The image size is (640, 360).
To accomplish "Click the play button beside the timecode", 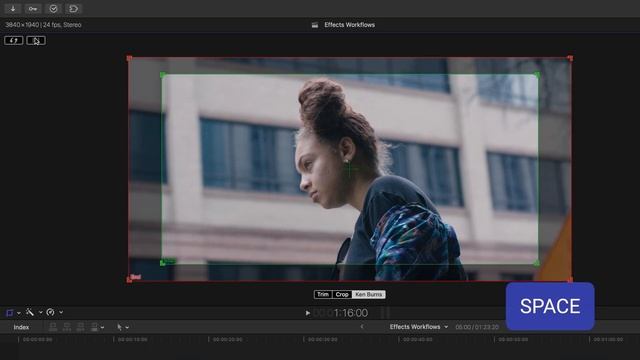I will tap(308, 313).
